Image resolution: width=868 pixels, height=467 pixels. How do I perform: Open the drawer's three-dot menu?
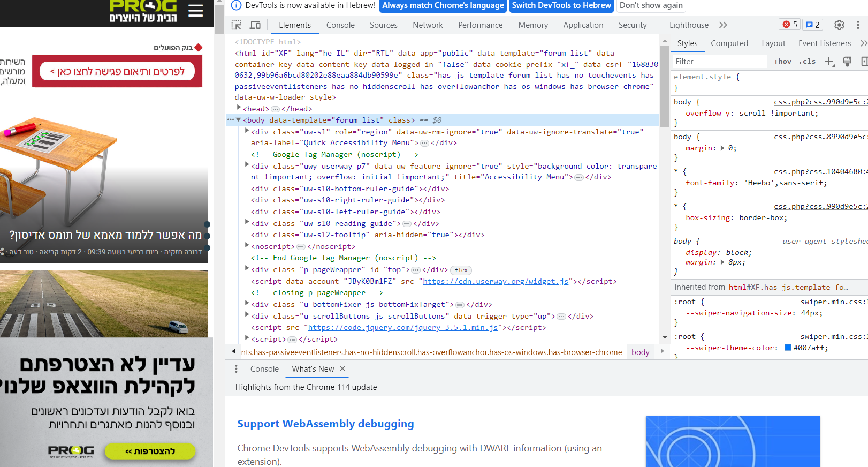point(236,369)
